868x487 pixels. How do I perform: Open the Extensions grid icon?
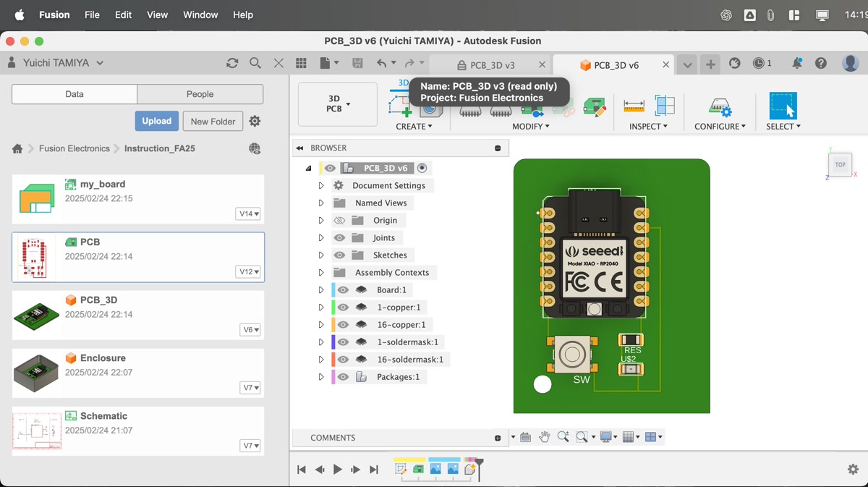302,64
